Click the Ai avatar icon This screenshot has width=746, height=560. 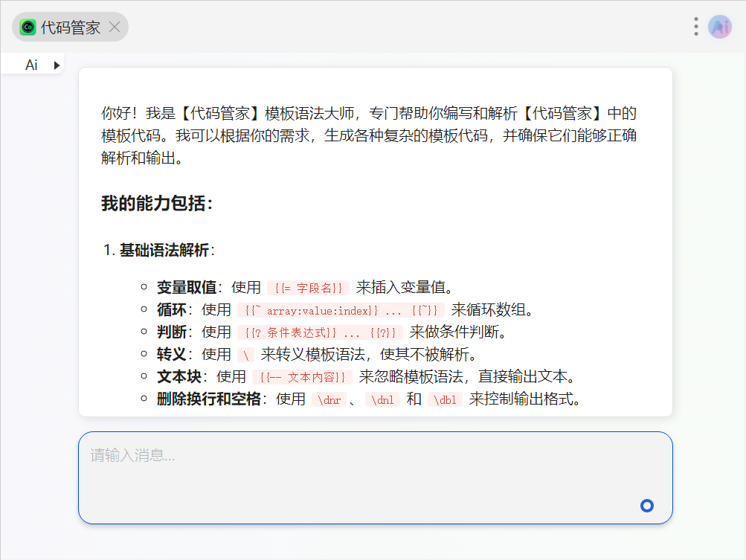[x=720, y=27]
